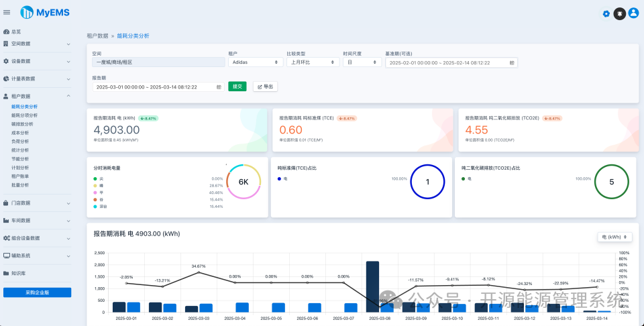
Task: Open the notifications bell icon
Action: [x=620, y=13]
